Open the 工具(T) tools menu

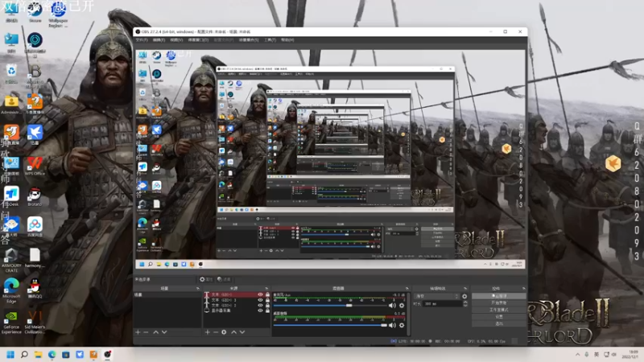(270, 40)
